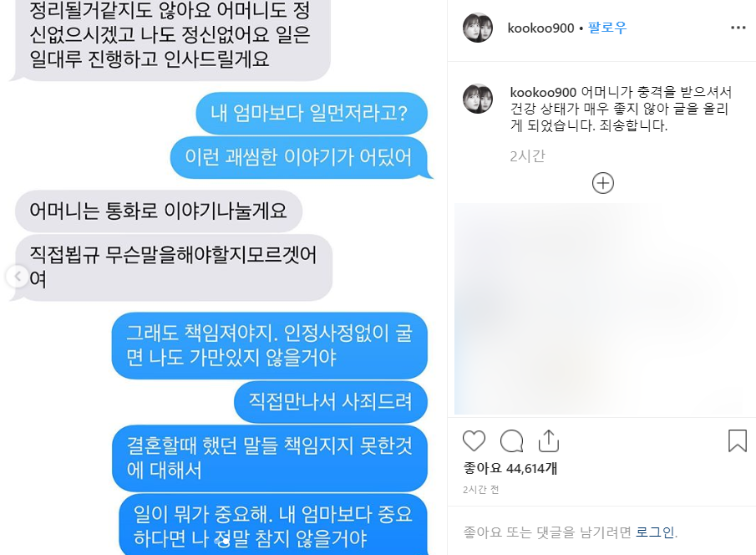Viewport: 756px width, 555px height.
Task: Open the kookoo900 username in the header
Action: coord(540,28)
